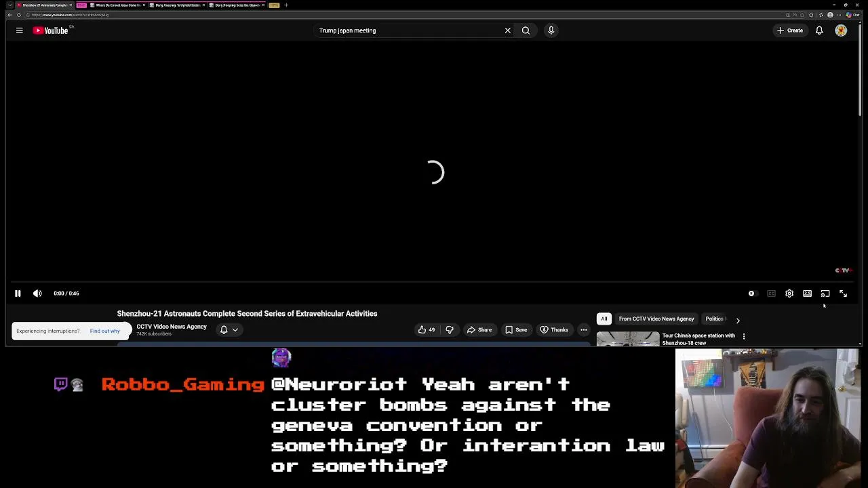Toggle the autoplay switch in the player
Screen dimensions: 868x488
(x=752, y=293)
